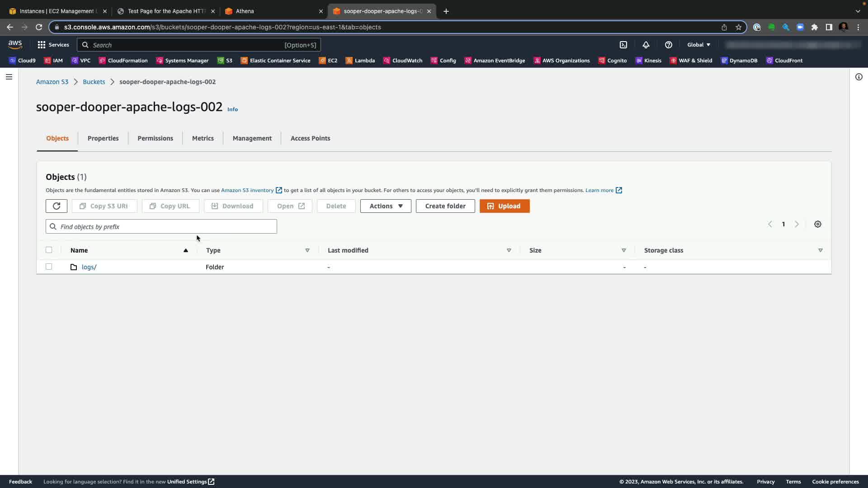Switch to the Permissions tab

tap(155, 138)
